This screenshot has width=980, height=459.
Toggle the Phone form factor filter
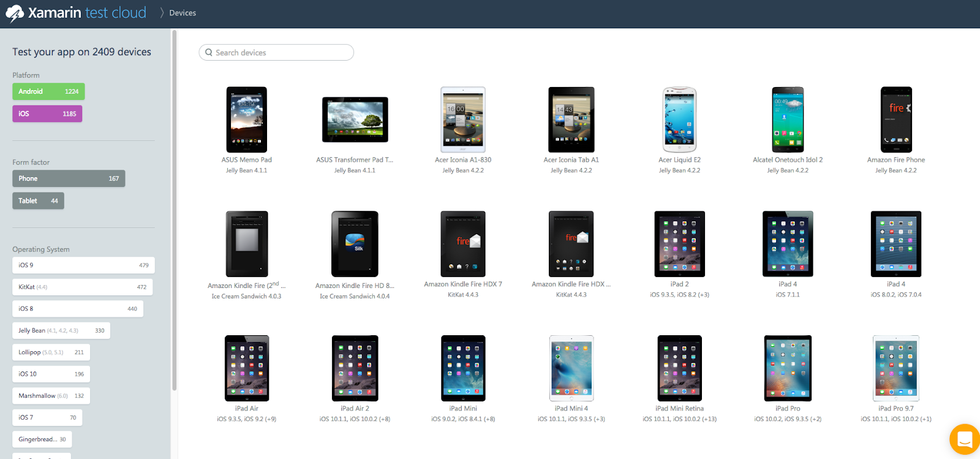tap(69, 178)
